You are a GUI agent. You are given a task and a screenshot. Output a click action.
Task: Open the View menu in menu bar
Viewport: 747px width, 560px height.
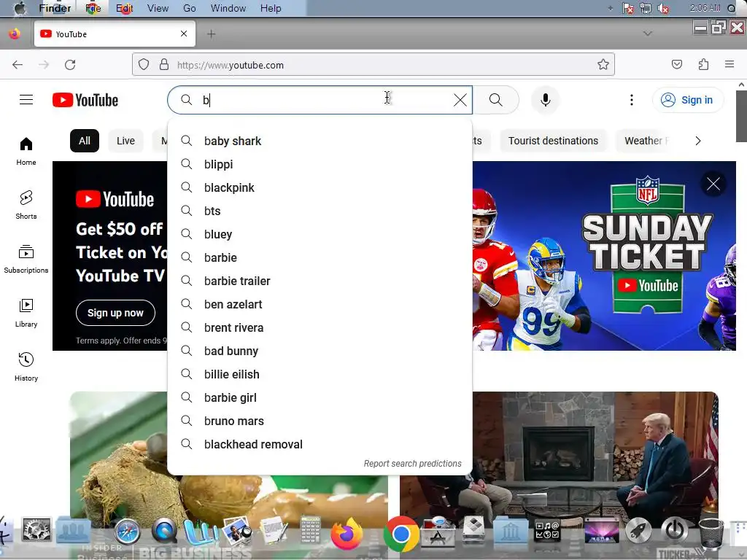(x=158, y=8)
